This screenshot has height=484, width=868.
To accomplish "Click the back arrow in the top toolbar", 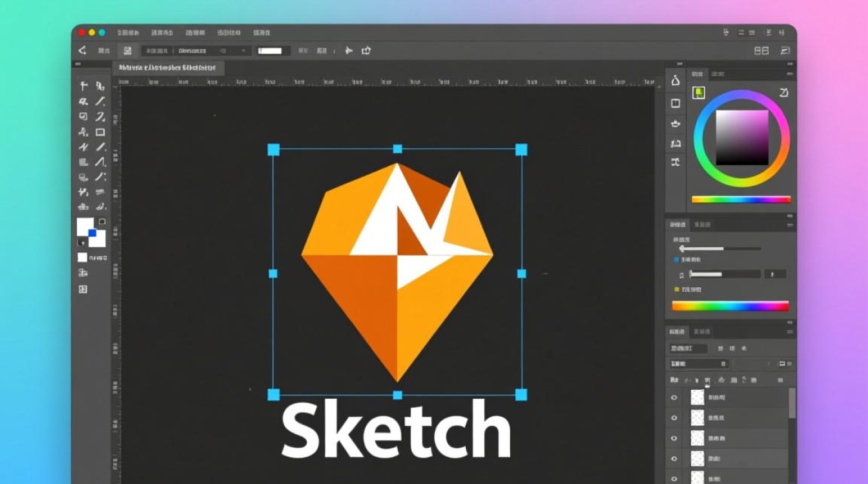I will [82, 50].
